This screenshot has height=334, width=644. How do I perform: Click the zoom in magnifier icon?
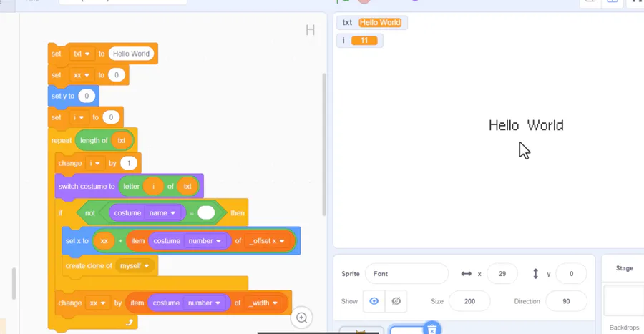point(302,318)
